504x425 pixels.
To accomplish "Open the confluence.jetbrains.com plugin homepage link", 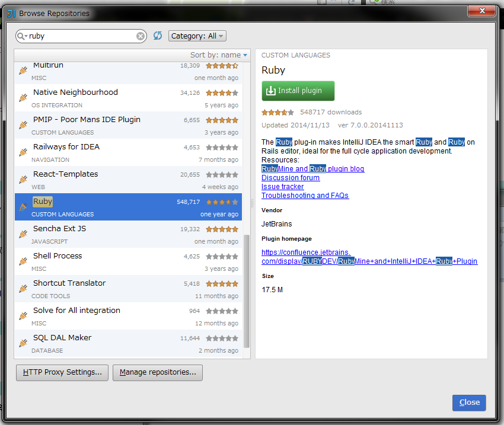I will coord(369,257).
